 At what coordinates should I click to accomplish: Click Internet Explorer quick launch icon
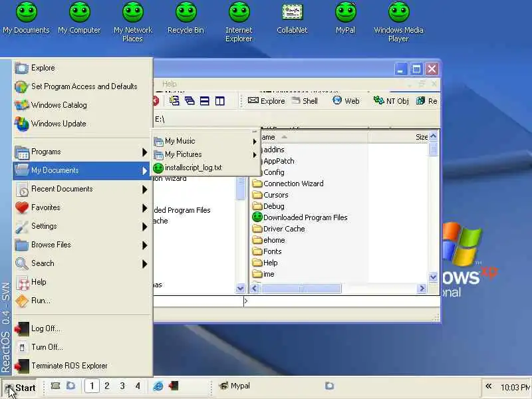(158, 386)
